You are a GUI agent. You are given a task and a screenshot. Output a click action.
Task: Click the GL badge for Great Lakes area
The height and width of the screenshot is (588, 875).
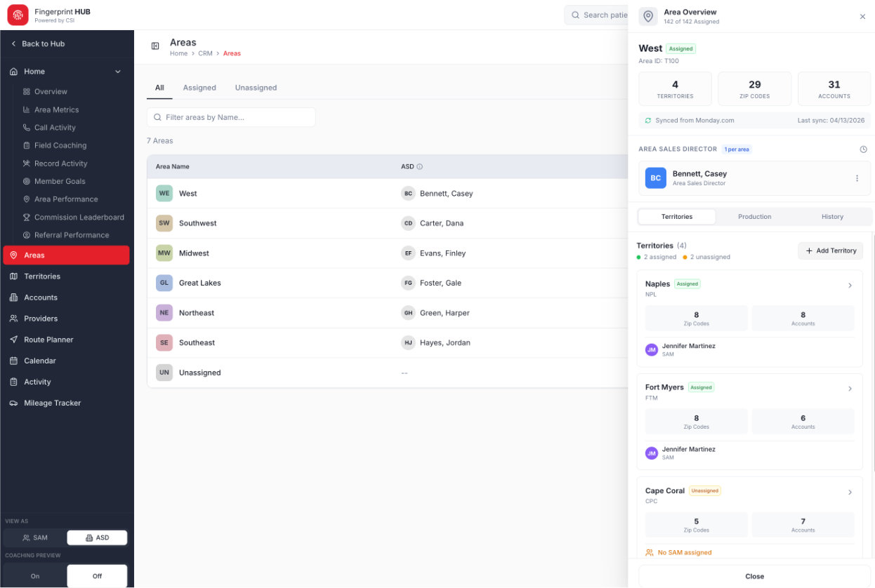coord(164,283)
